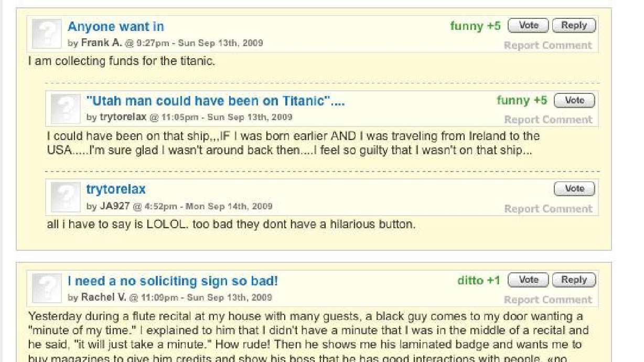Screen dimensions: 644x362
Task: Open the 'Anyone want in' comment title
Action: click(116, 27)
